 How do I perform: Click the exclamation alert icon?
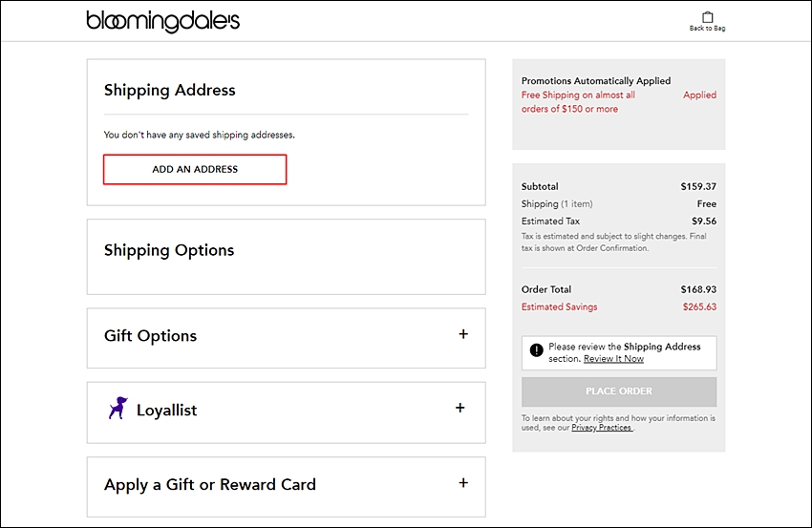click(x=537, y=350)
